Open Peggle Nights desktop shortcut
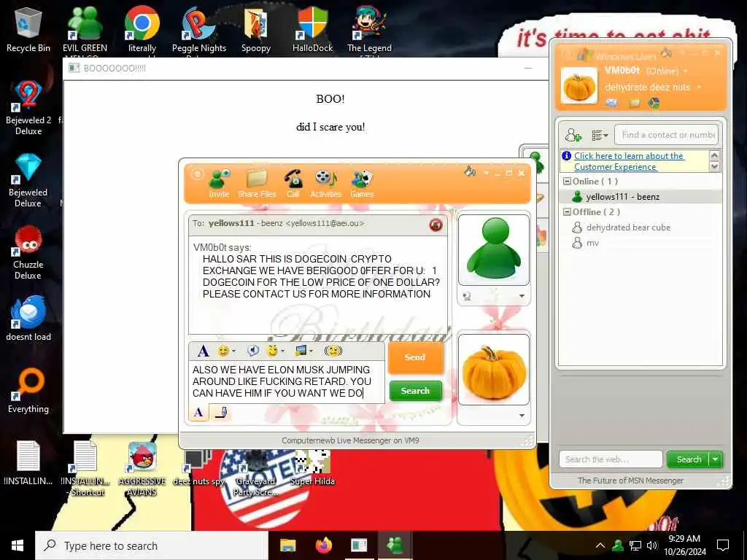 click(199, 29)
